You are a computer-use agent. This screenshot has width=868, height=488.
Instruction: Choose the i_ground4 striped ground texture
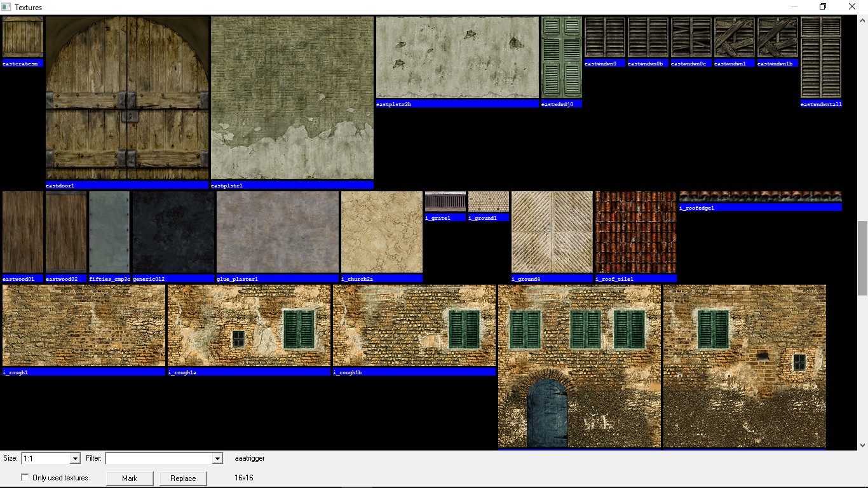click(x=552, y=233)
